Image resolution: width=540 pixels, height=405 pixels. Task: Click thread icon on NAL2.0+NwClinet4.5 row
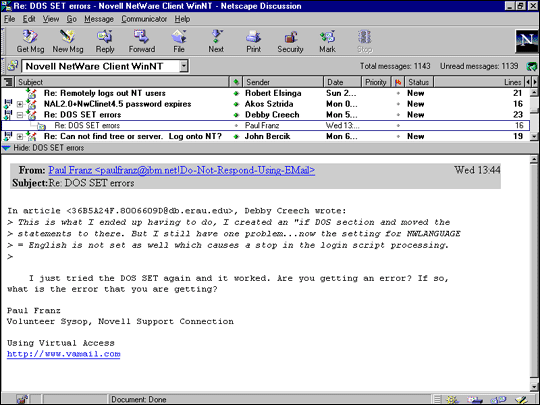tap(8, 104)
